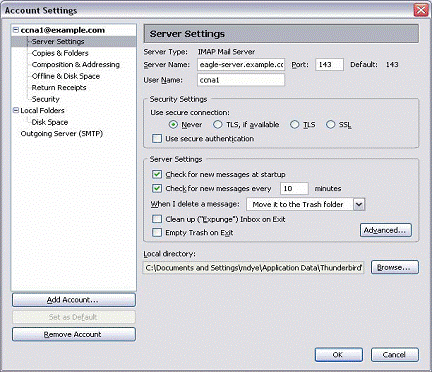Open Composition & Addressing settings
Screen dimensions: 432x372
pos(76,65)
